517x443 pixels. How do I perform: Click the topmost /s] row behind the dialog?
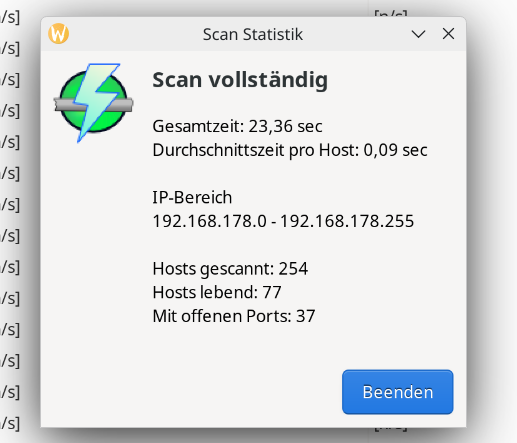coord(10,17)
